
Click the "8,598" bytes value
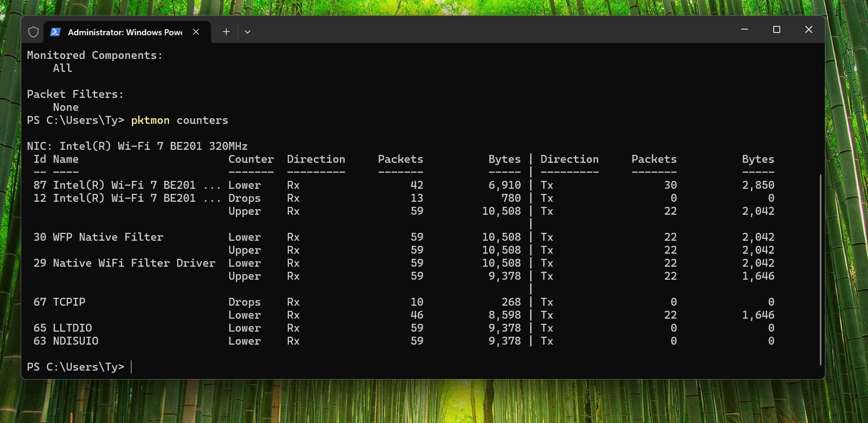(x=504, y=315)
